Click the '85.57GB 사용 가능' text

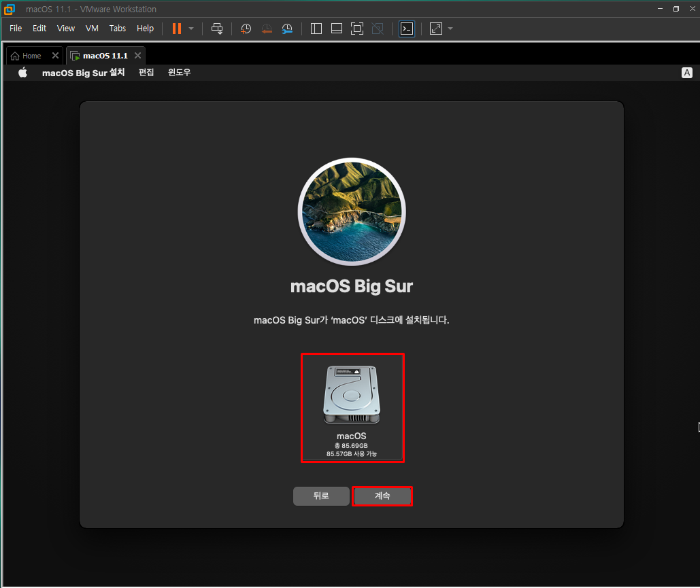click(351, 453)
